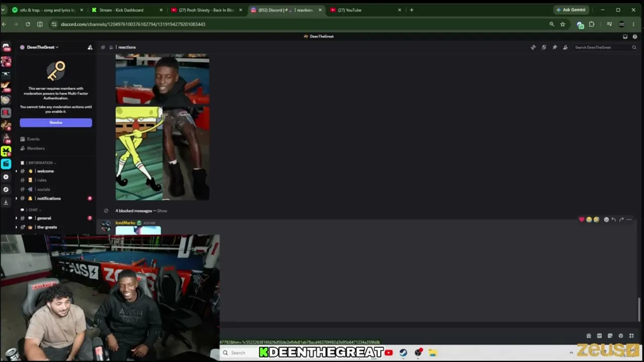Switch to the Stream - Kick Dashboard tab

127,10
